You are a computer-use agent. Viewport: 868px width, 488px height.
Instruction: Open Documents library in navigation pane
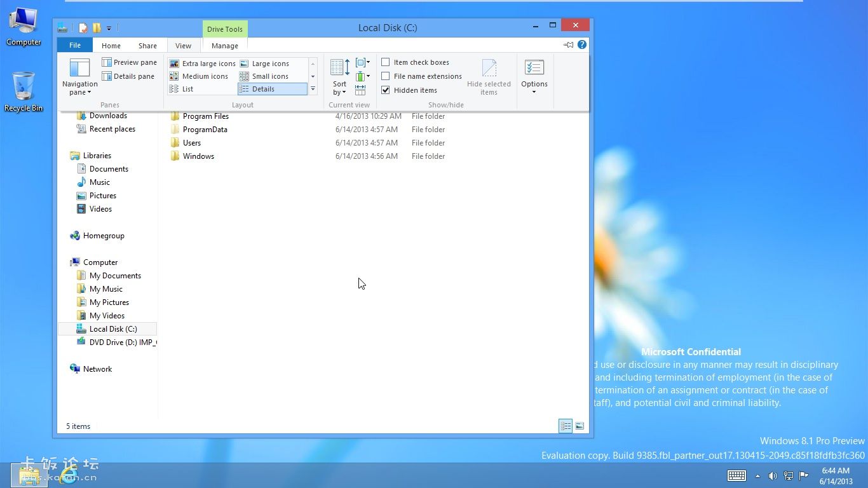(x=102, y=169)
